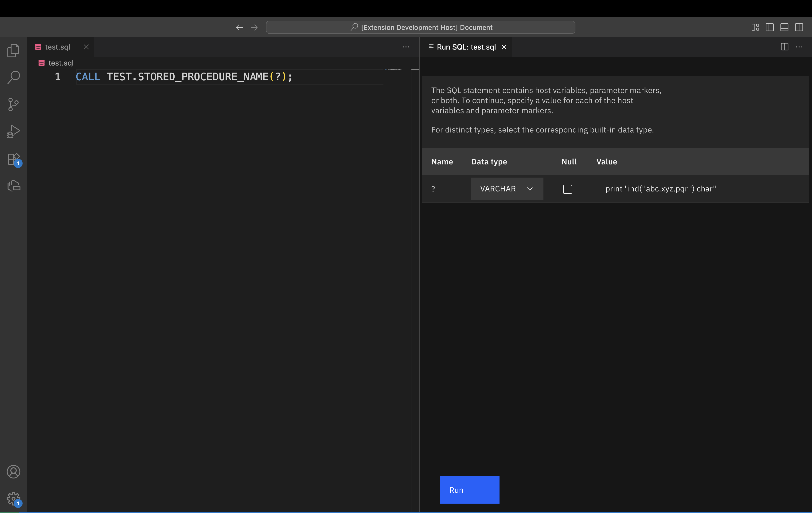Click the CALL keyword in line 1
812x513 pixels.
pos(88,77)
